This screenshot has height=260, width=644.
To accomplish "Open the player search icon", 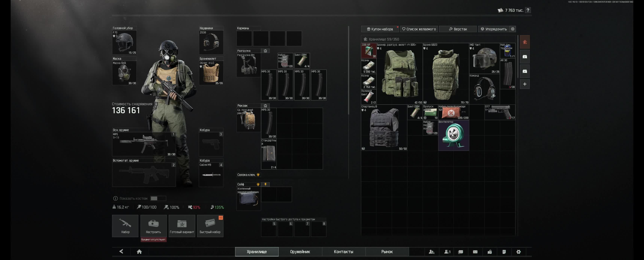I will point(432,252).
